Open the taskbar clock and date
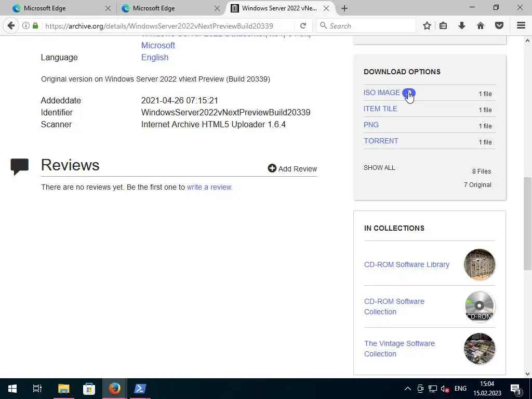This screenshot has height=399, width=532. [487, 389]
